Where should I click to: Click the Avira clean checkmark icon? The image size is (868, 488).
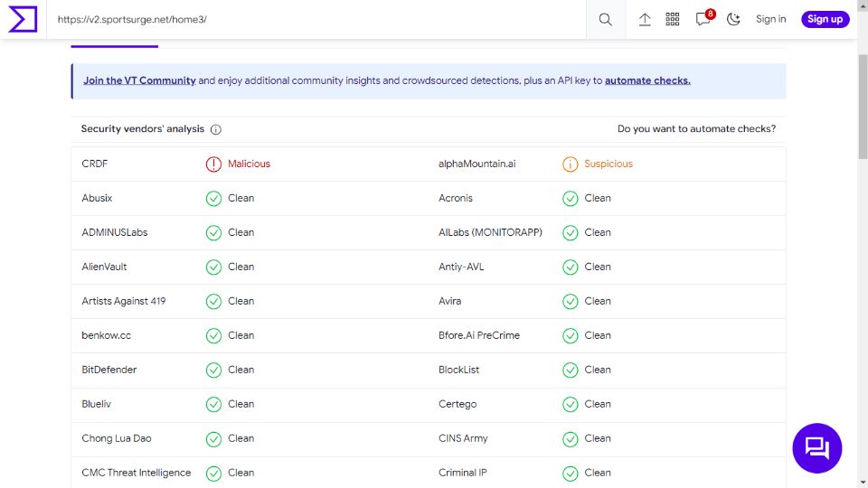coord(571,302)
